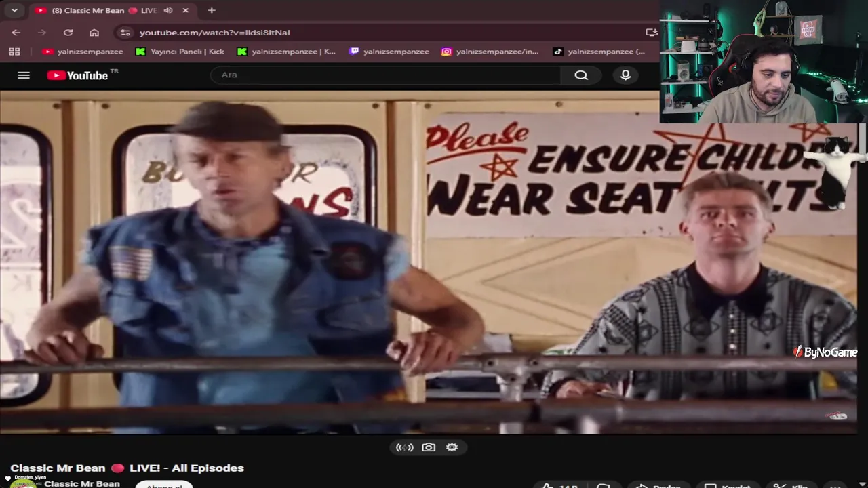Open the YouTube yalnizsempanzee bookmark
The width and height of the screenshot is (868, 488).
(83, 51)
